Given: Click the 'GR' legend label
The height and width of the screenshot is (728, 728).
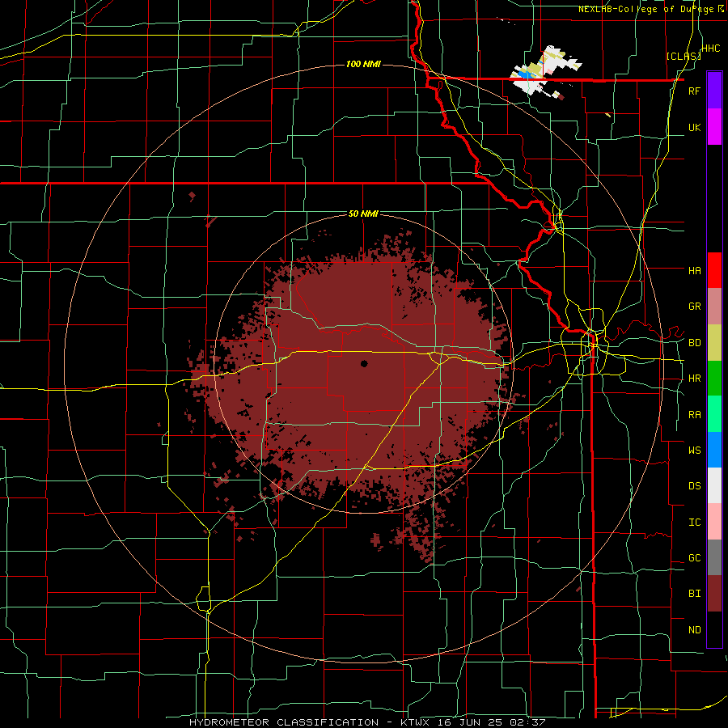Looking at the screenshot, I should pyautogui.click(x=694, y=307).
